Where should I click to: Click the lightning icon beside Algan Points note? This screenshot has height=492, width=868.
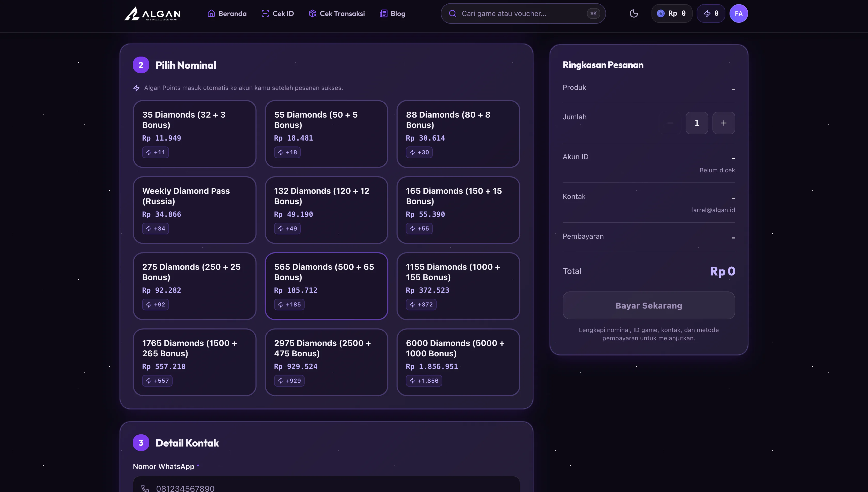tap(136, 88)
